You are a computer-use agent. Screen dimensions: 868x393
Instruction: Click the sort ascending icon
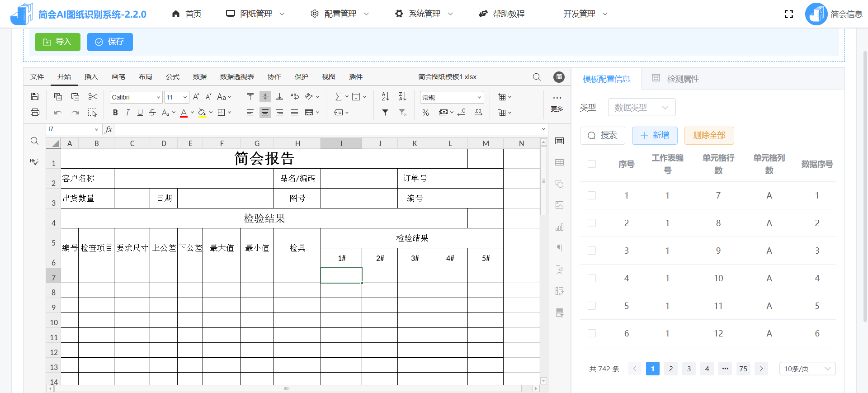click(x=385, y=97)
